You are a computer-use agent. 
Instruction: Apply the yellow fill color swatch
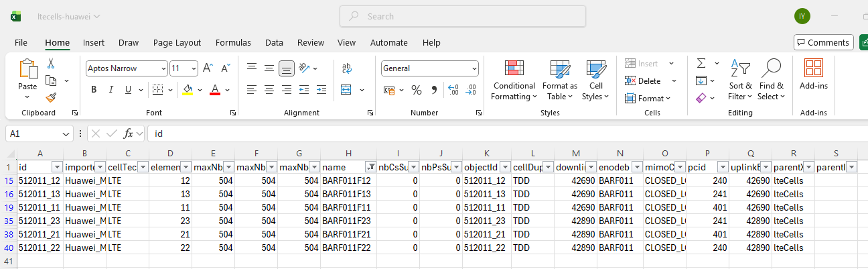tap(188, 90)
